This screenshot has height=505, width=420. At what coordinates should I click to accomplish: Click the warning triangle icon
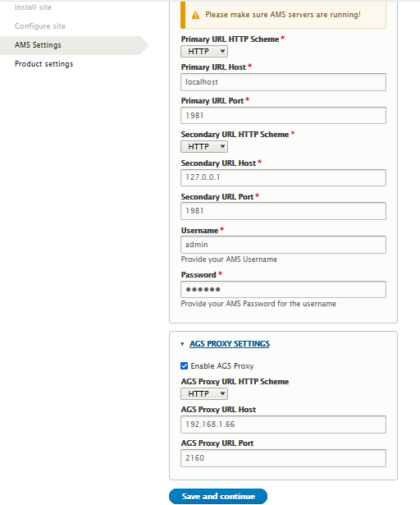point(195,15)
